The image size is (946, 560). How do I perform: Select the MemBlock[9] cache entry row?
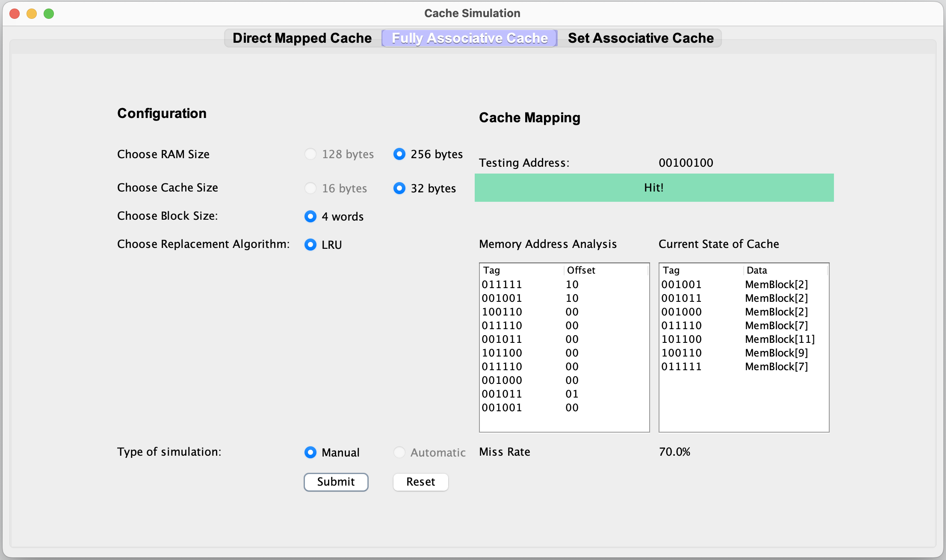tap(776, 353)
